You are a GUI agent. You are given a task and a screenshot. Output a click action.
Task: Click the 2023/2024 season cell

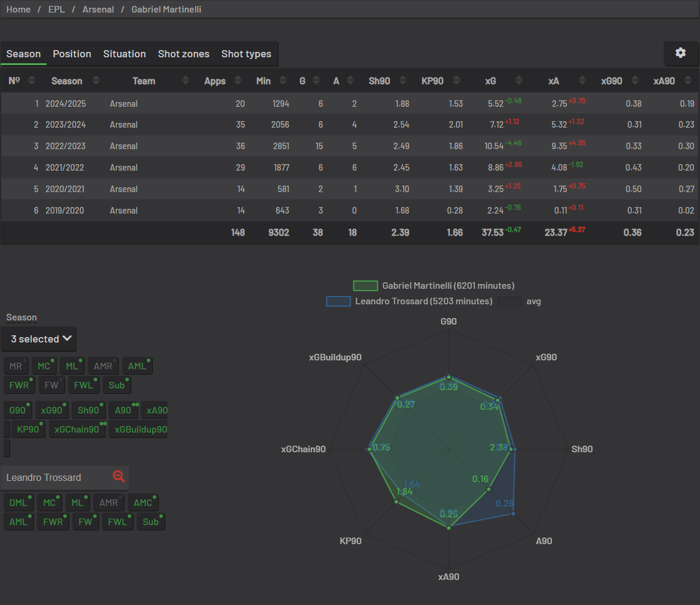pyautogui.click(x=66, y=125)
